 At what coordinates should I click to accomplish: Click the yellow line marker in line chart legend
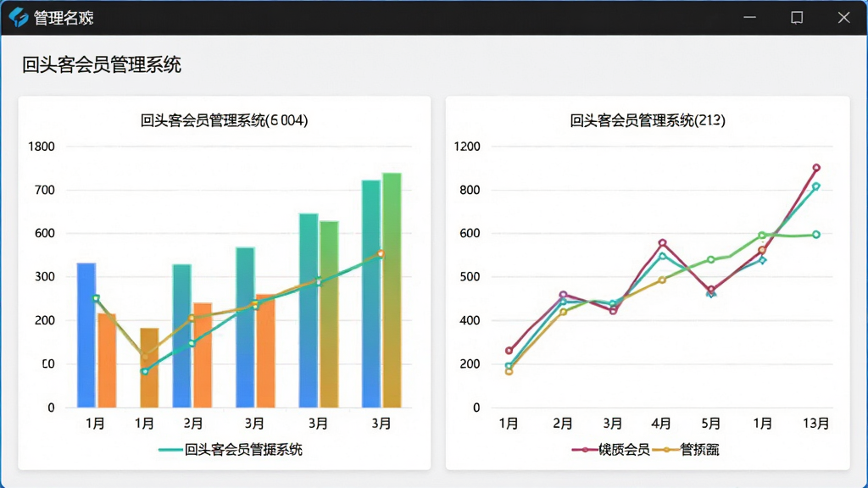tap(665, 450)
